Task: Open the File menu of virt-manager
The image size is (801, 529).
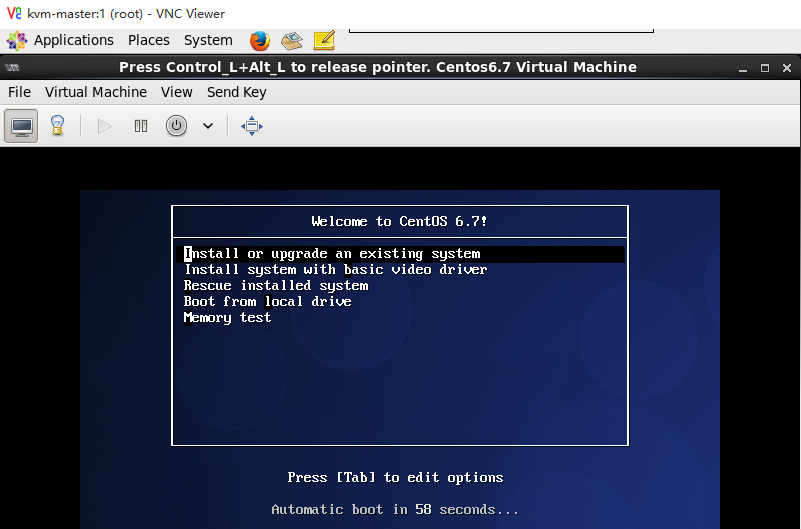Action: point(19,92)
